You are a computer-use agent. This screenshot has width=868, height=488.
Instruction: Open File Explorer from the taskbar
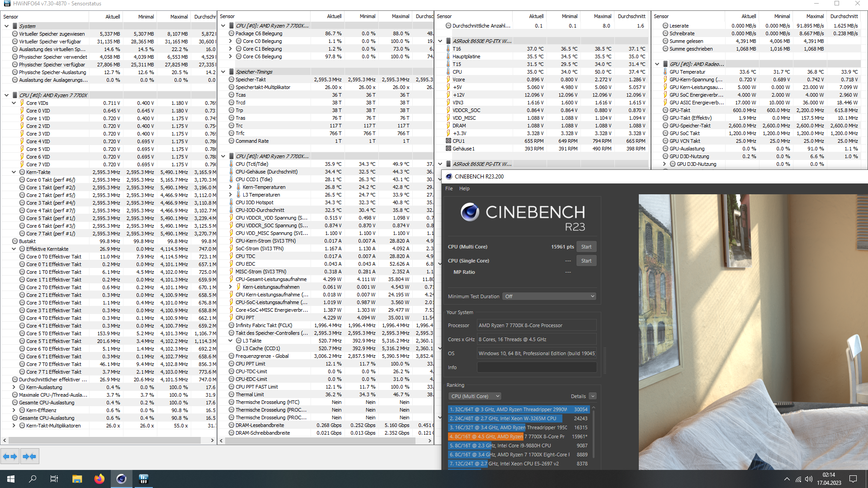pyautogui.click(x=77, y=479)
